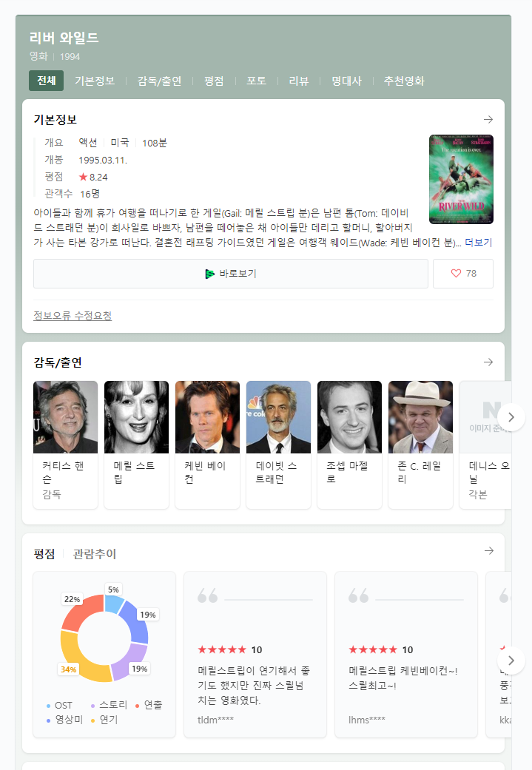Switch to the 명대사 tab
Image resolution: width=532 pixels, height=770 pixels.
[x=346, y=81]
